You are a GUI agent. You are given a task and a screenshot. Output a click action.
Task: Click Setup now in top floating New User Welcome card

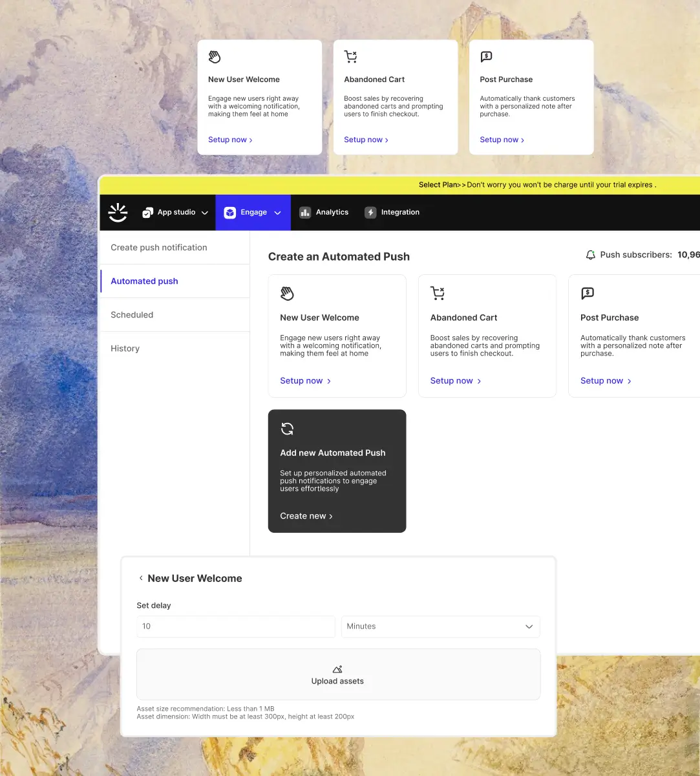[x=230, y=140]
